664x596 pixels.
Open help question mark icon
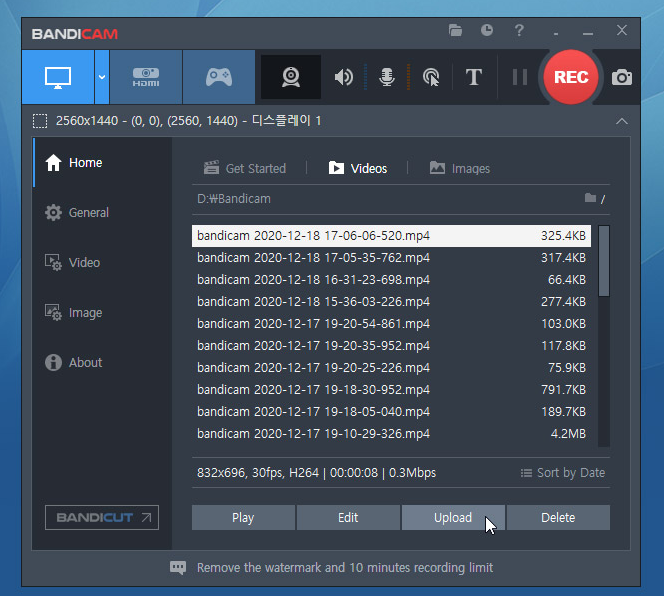519,30
